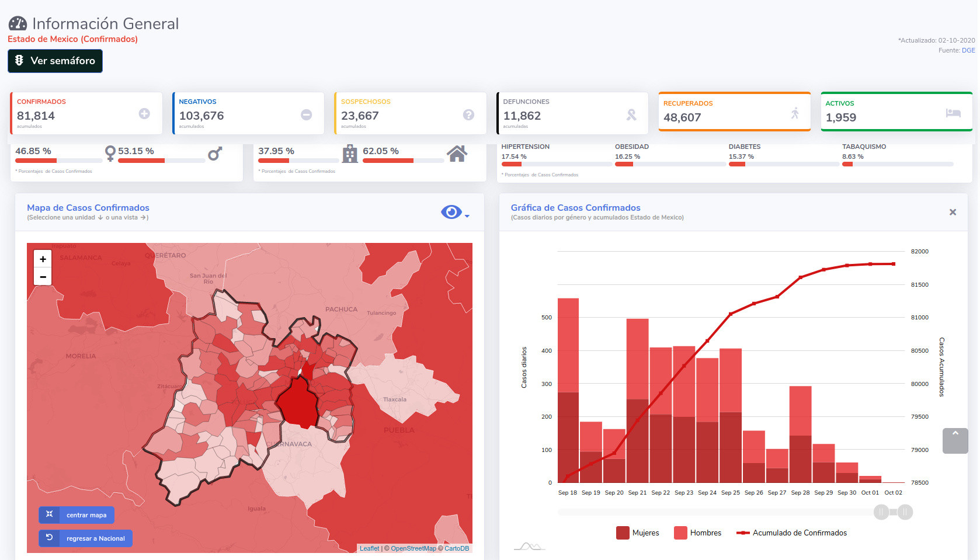This screenshot has width=980, height=560.
Task: Click the Activos 1,959 card
Action: [x=896, y=112]
